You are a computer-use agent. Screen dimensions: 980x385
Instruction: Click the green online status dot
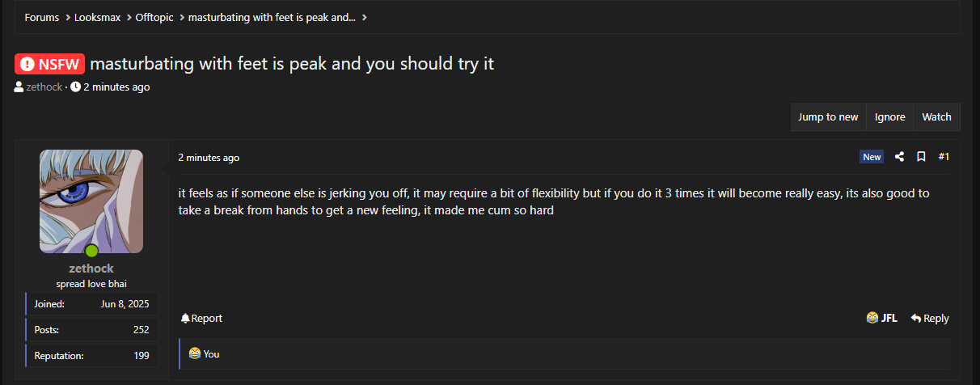tap(91, 251)
